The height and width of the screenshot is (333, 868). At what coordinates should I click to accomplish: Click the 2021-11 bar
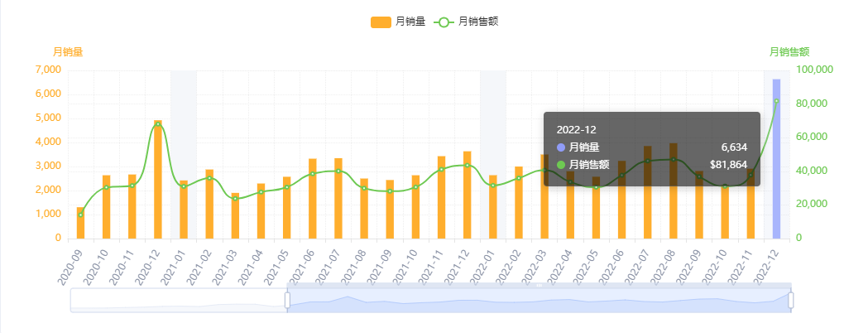[441, 198]
